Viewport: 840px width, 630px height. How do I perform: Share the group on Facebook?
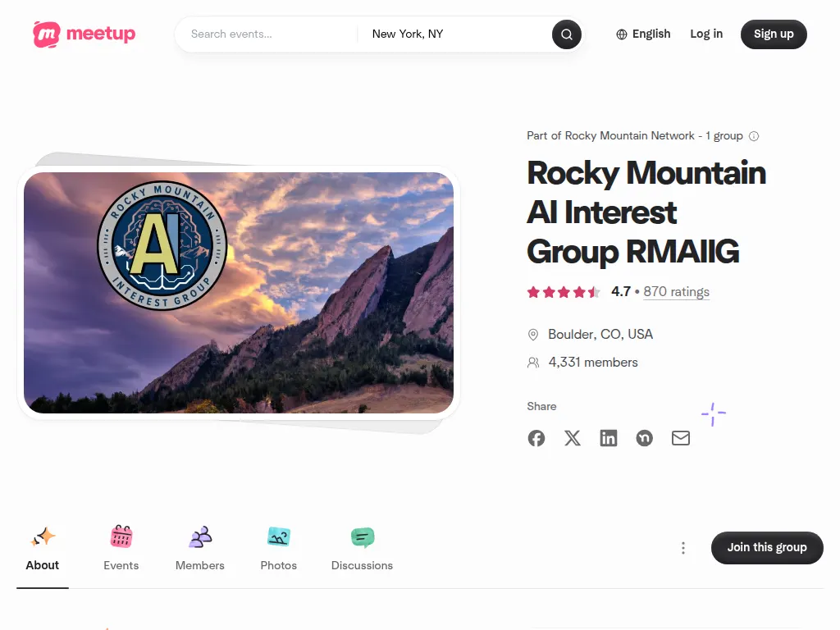coord(536,438)
